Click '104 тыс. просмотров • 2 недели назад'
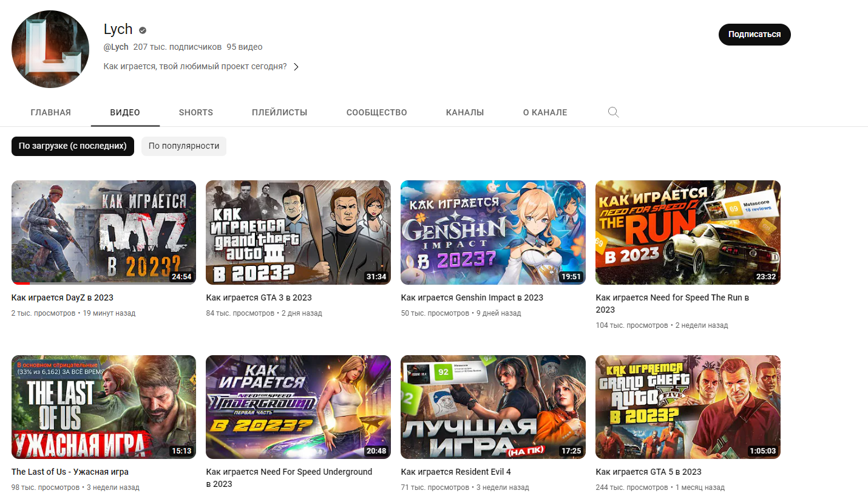The height and width of the screenshot is (496, 868). pyautogui.click(x=662, y=325)
